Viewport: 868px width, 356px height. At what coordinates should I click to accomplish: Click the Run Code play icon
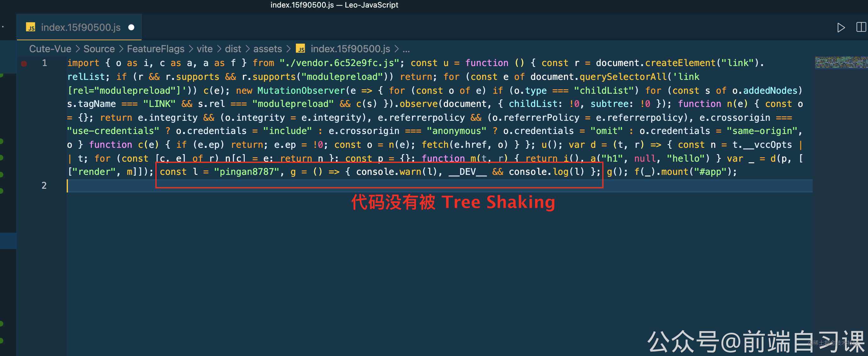(841, 28)
